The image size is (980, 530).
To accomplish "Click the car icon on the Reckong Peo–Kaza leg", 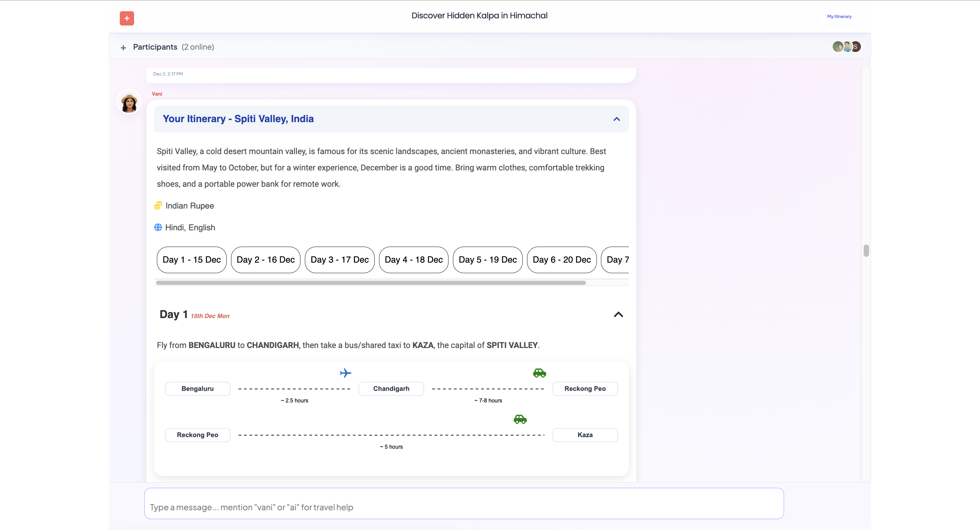I will [520, 419].
